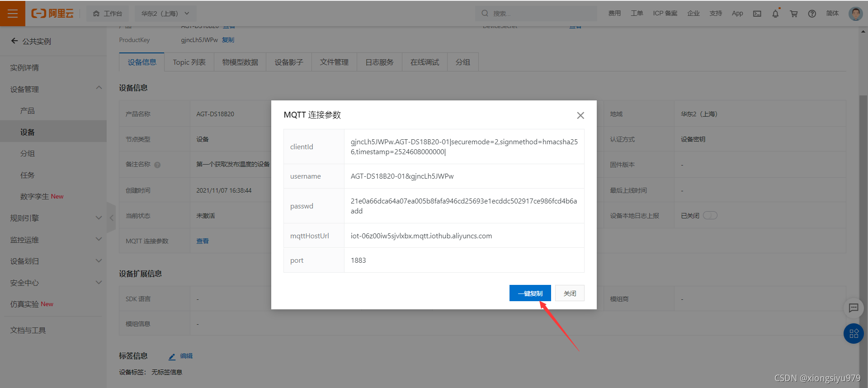Click the 编辑 link for 标签信息

186,356
